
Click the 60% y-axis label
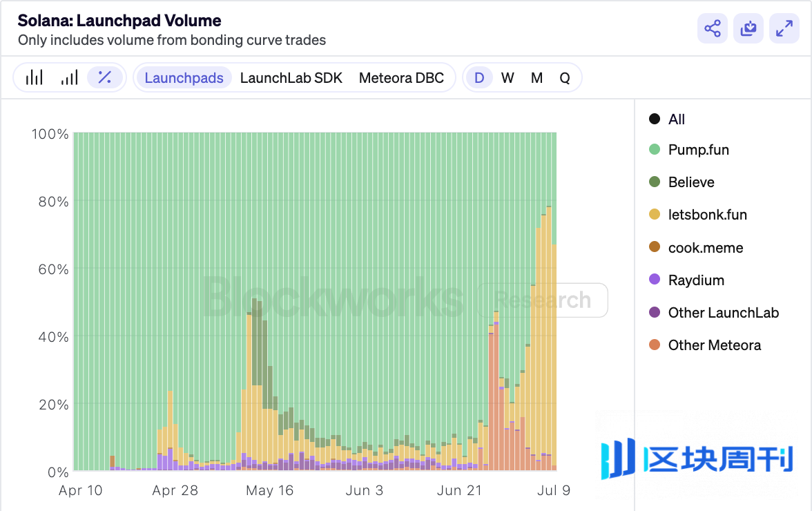(x=53, y=269)
